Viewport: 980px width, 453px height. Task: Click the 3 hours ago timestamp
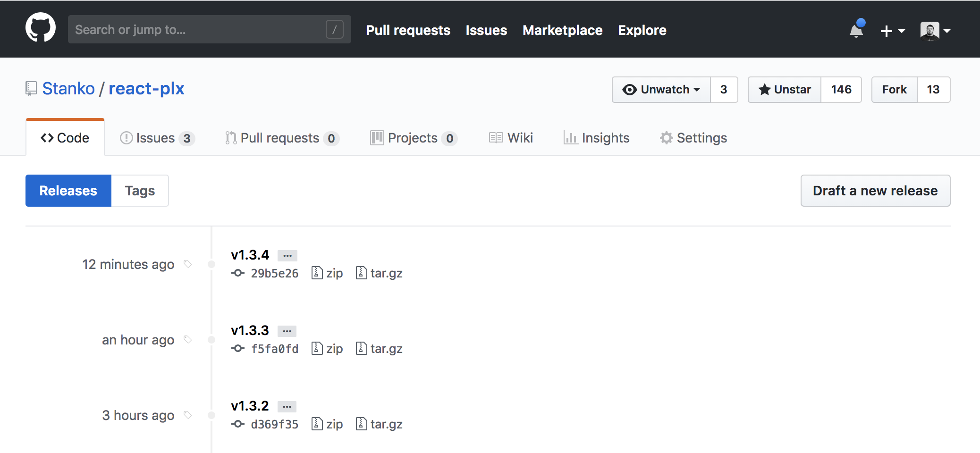pos(138,415)
